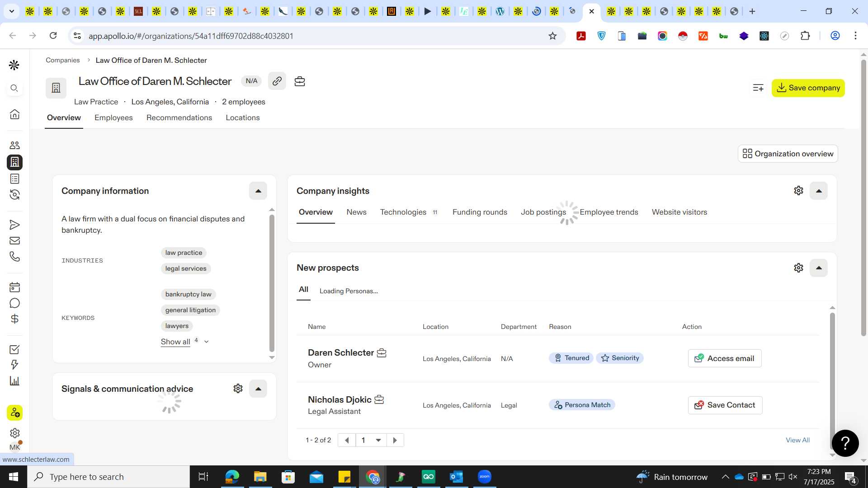The image size is (868, 488).
Task: Open Emails envelope icon in sidebar
Action: [14, 240]
